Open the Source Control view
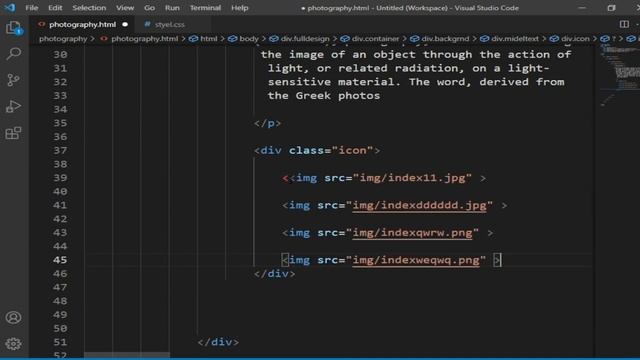 coord(13,80)
